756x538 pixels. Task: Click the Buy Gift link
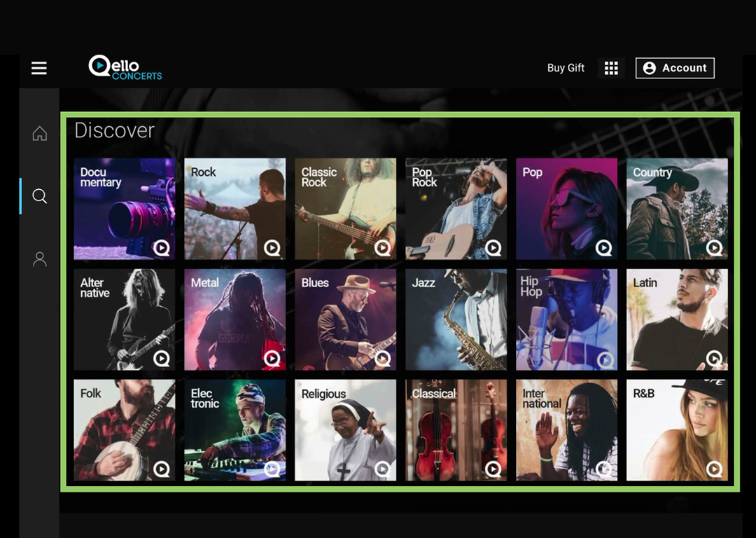566,68
